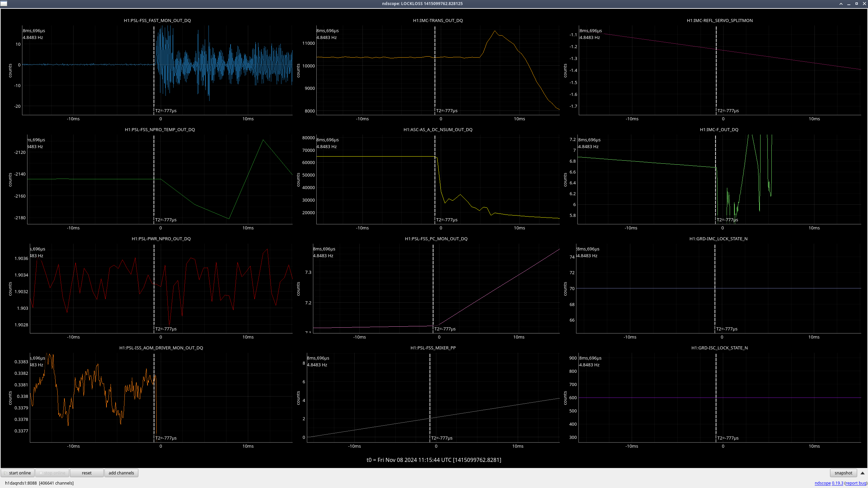This screenshot has height=488, width=868.
Task: Click the counts axis label of GRD-ISC_LOCK_STATE plot
Action: (x=565, y=398)
